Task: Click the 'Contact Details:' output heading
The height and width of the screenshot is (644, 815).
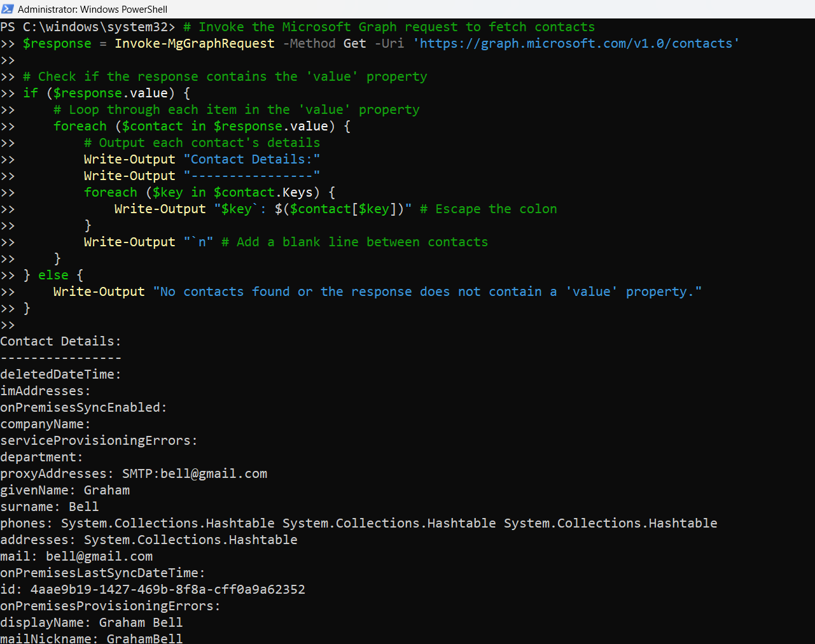Action: tap(61, 341)
